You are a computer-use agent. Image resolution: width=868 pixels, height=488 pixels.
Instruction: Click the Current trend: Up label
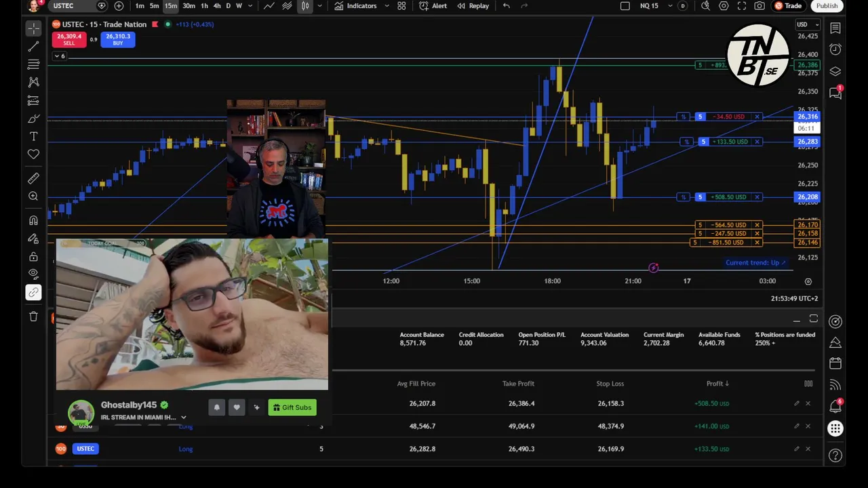755,263
